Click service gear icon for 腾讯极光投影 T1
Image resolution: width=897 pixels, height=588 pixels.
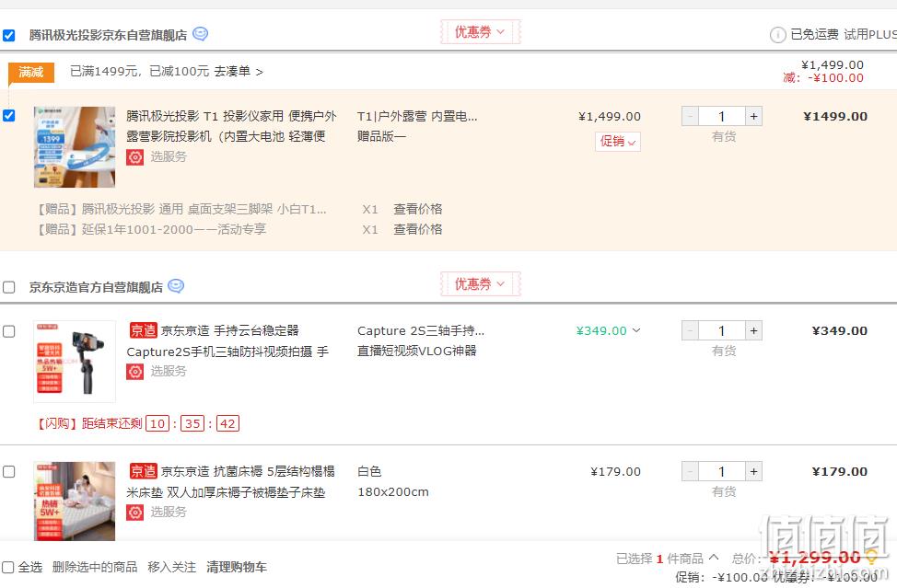coord(135,157)
